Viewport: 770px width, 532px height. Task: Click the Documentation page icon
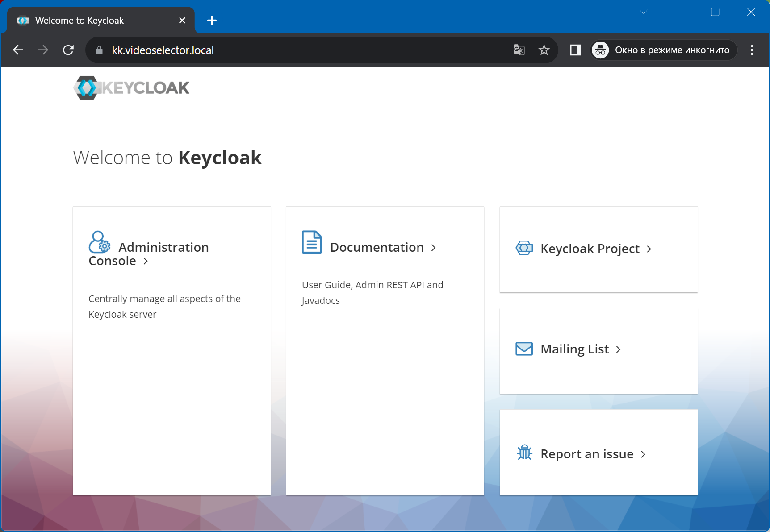312,242
